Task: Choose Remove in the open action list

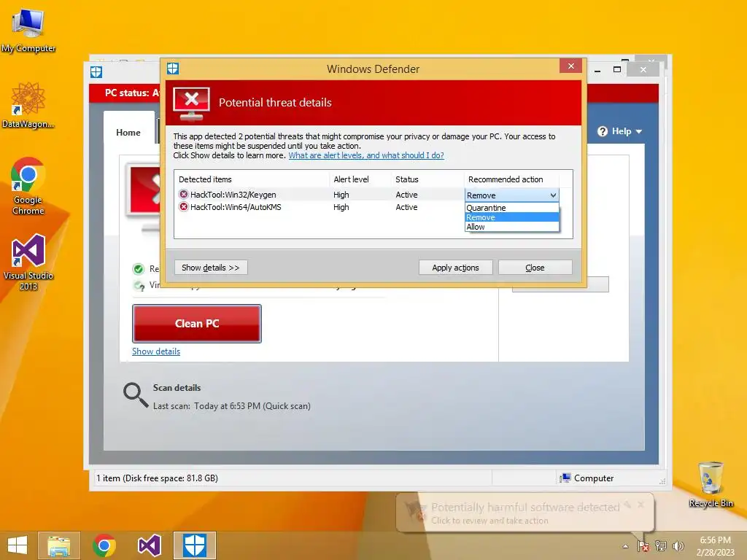Action: click(x=511, y=217)
